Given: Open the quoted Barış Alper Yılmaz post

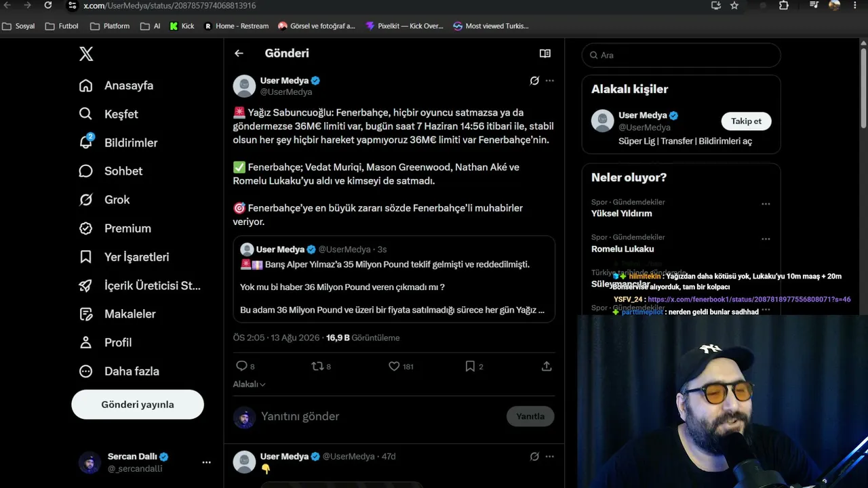Looking at the screenshot, I should [x=394, y=279].
